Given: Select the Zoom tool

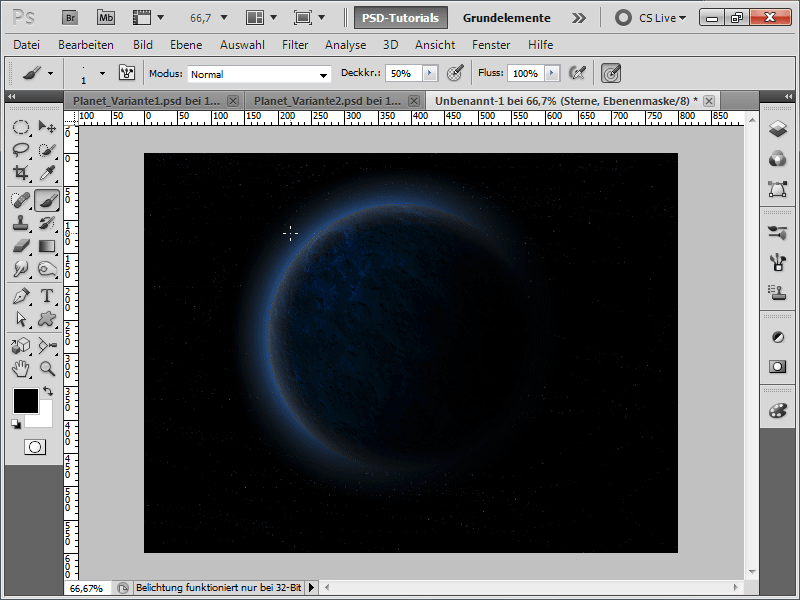Looking at the screenshot, I should pos(47,369).
